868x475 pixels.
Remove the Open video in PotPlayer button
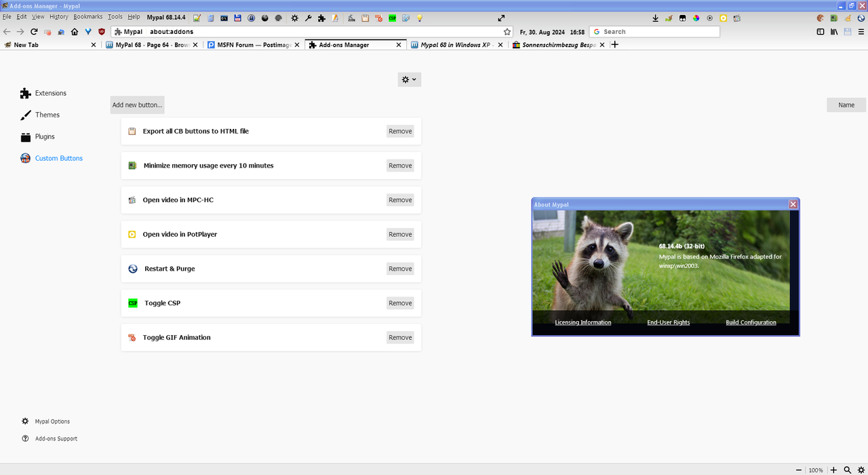[400, 234]
